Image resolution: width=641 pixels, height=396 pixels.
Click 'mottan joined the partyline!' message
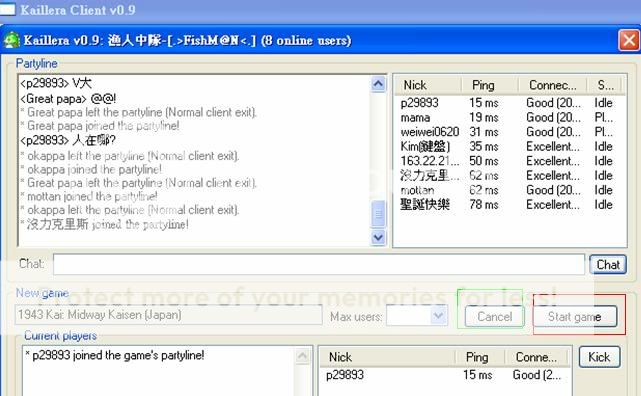(x=89, y=197)
